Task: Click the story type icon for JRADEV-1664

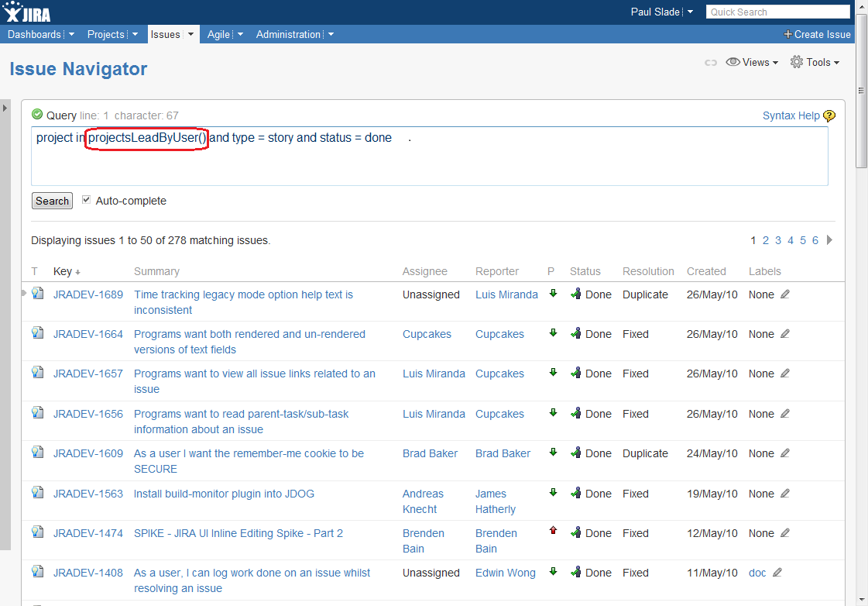Action: click(38, 332)
